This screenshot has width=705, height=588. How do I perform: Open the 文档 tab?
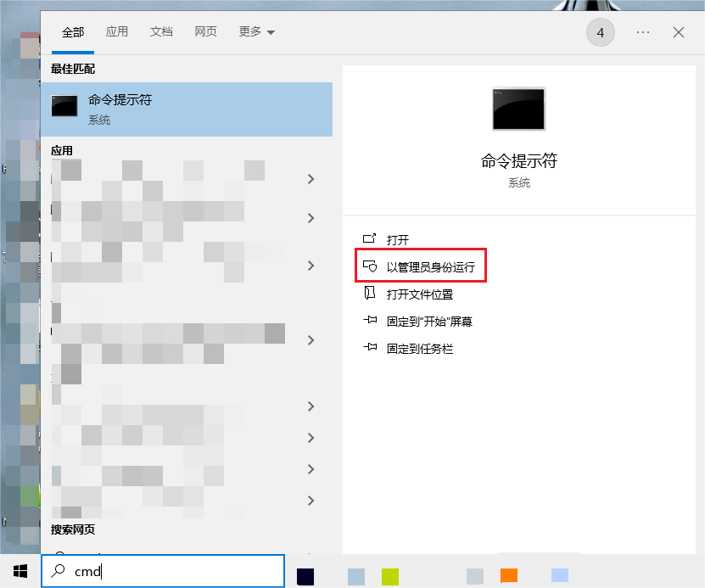(x=161, y=31)
